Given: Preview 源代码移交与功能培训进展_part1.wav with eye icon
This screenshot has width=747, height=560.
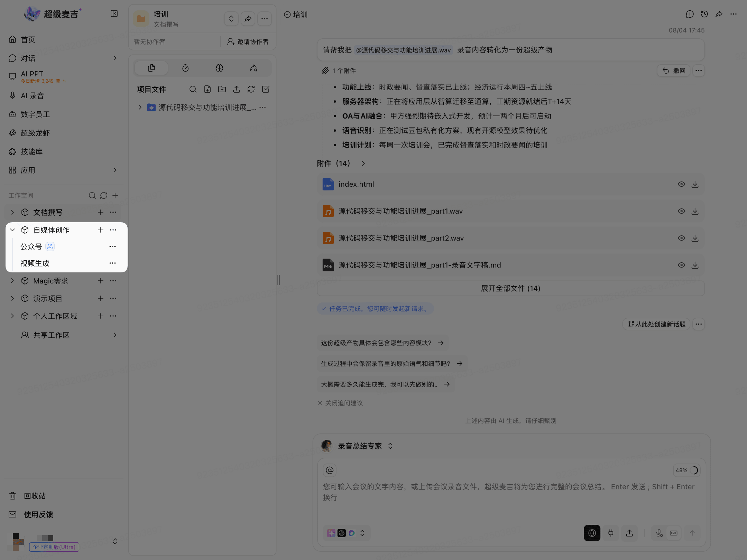Looking at the screenshot, I should (681, 211).
